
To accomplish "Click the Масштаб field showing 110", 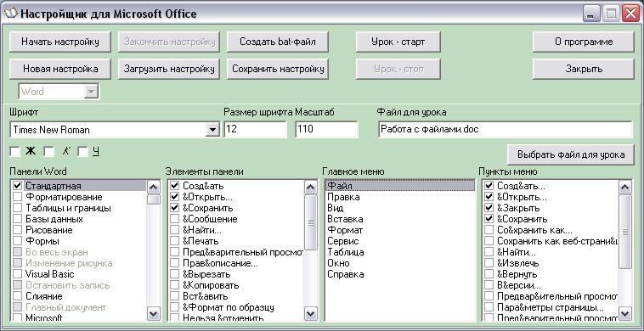I will (326, 130).
